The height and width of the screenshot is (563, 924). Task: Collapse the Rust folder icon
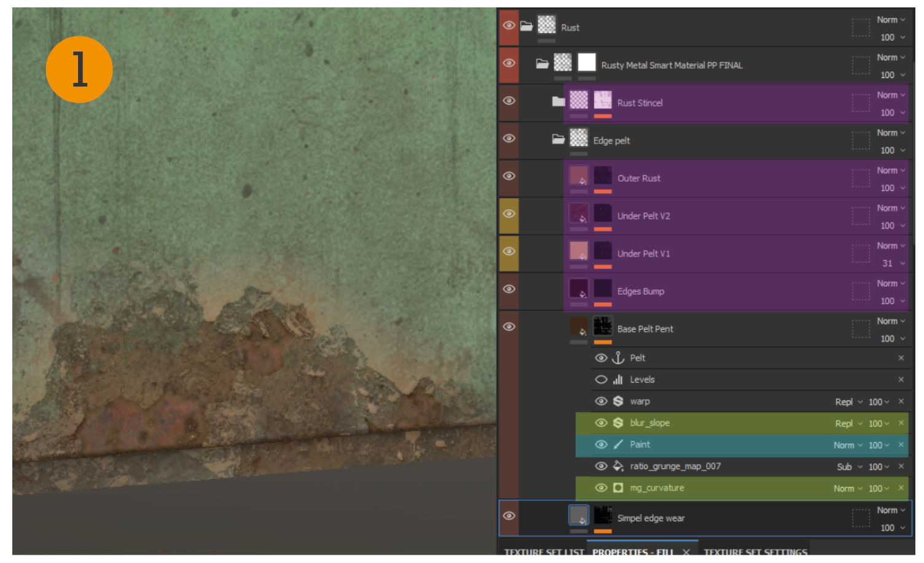click(527, 26)
